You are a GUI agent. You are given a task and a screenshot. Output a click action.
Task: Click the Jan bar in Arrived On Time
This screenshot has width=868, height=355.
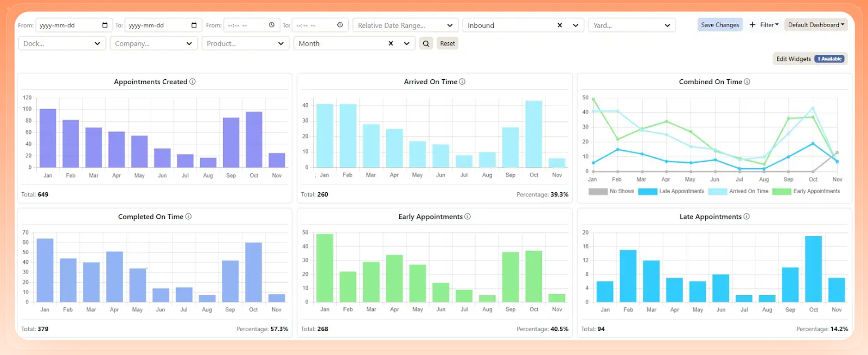point(324,136)
